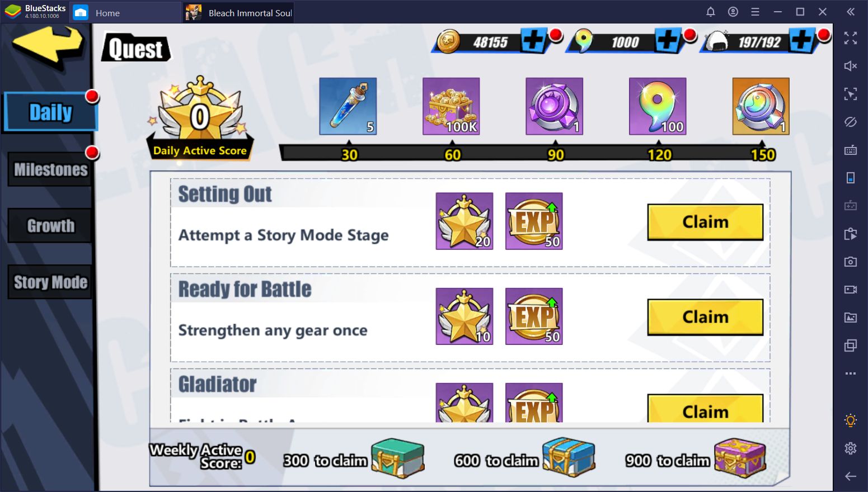The height and width of the screenshot is (492, 868).
Task: Select the potion reward at 30 score
Action: tap(348, 106)
